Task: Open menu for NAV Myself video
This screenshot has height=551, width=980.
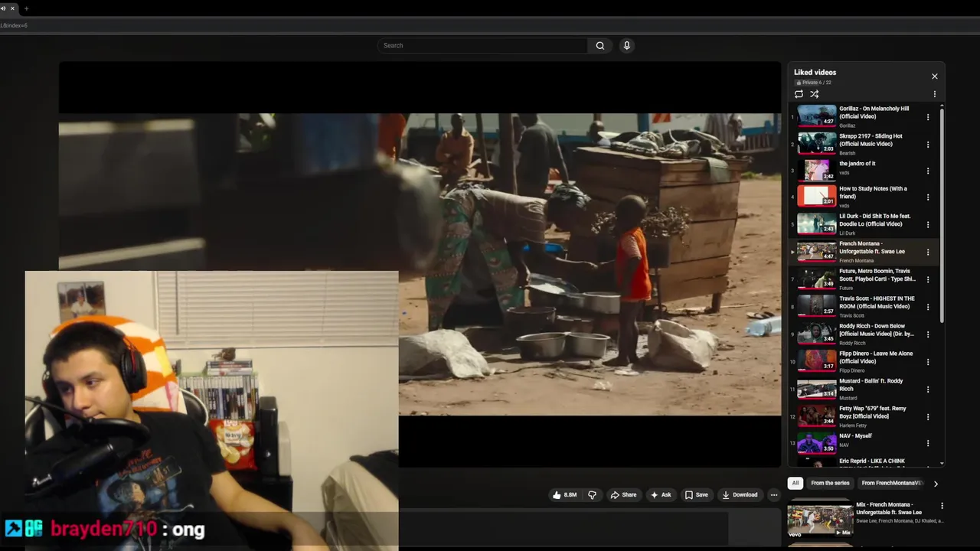Action: click(x=928, y=443)
